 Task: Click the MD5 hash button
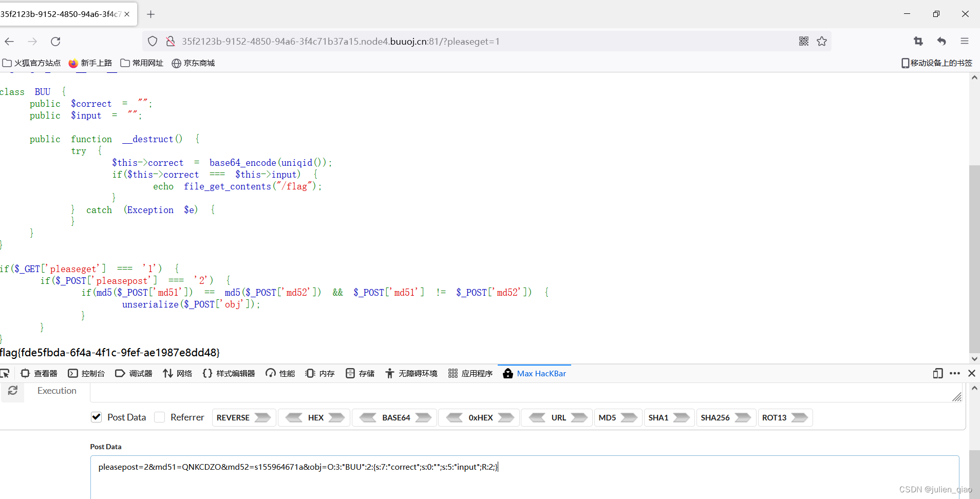pyautogui.click(x=618, y=417)
